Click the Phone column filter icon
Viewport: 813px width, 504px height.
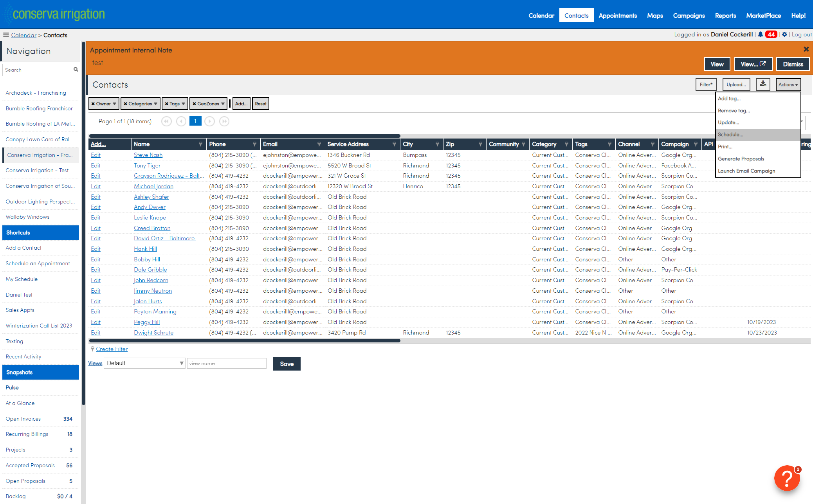click(254, 144)
